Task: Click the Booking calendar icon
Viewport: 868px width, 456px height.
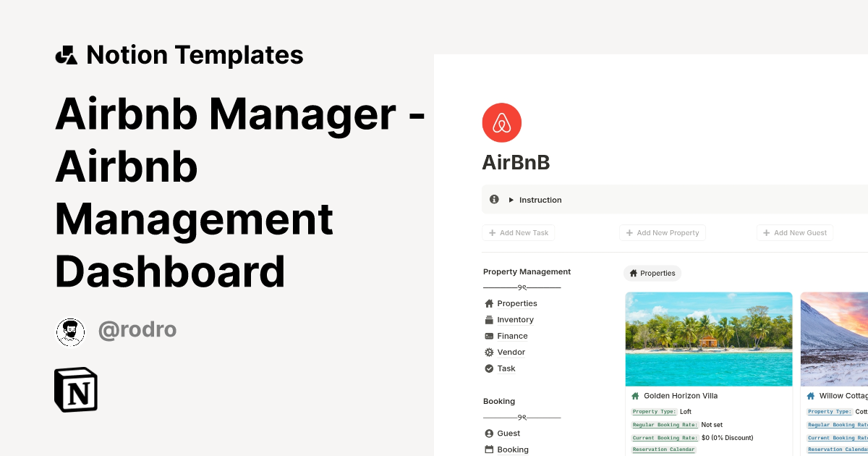Action: click(490, 449)
